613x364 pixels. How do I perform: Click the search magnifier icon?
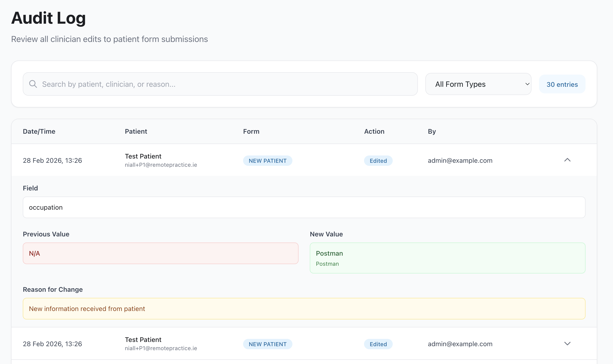click(33, 84)
